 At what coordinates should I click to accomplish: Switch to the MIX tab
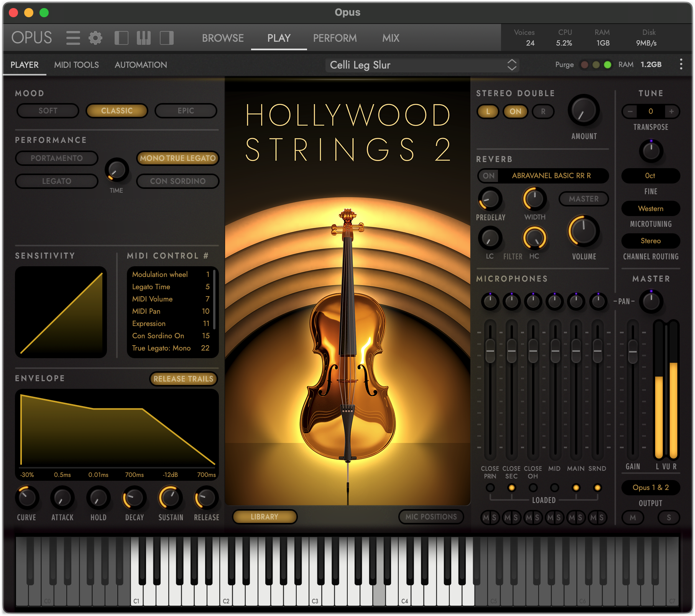tap(390, 38)
